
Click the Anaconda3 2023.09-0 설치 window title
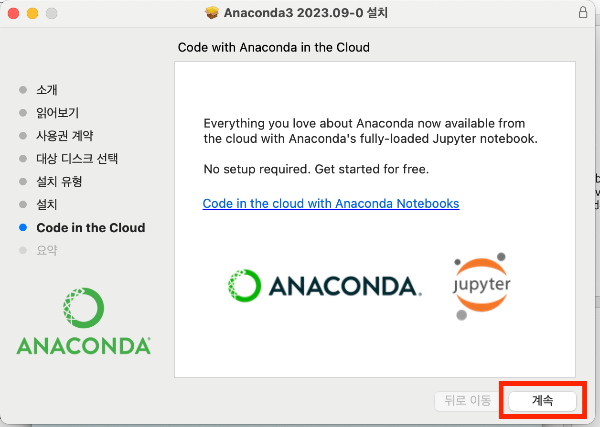306,13
